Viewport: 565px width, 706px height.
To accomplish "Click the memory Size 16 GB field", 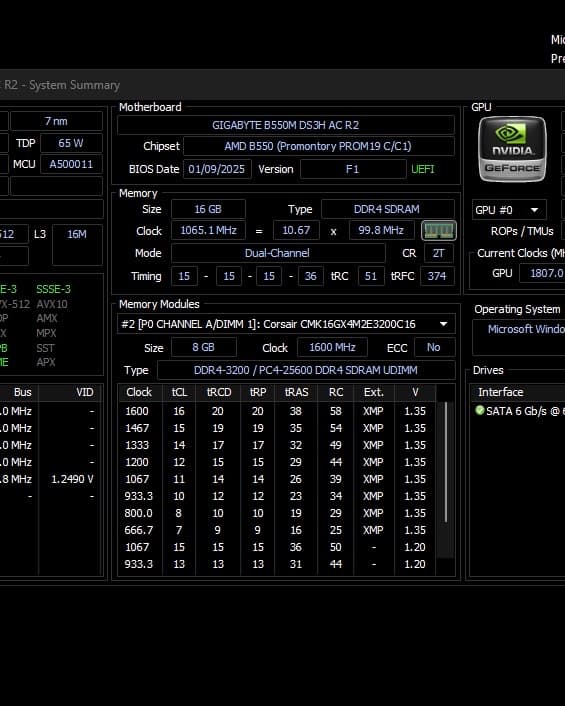I will click(208, 209).
